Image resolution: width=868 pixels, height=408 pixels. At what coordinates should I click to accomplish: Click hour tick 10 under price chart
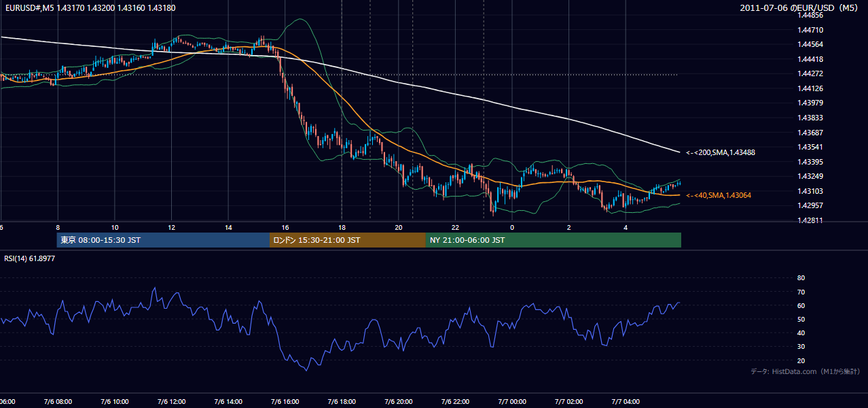[115, 227]
